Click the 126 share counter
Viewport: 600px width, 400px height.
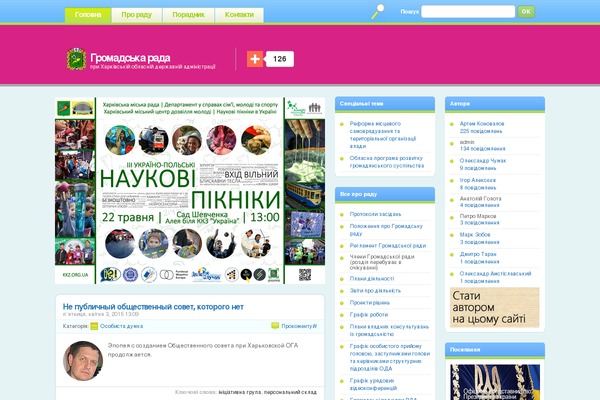[x=280, y=59]
